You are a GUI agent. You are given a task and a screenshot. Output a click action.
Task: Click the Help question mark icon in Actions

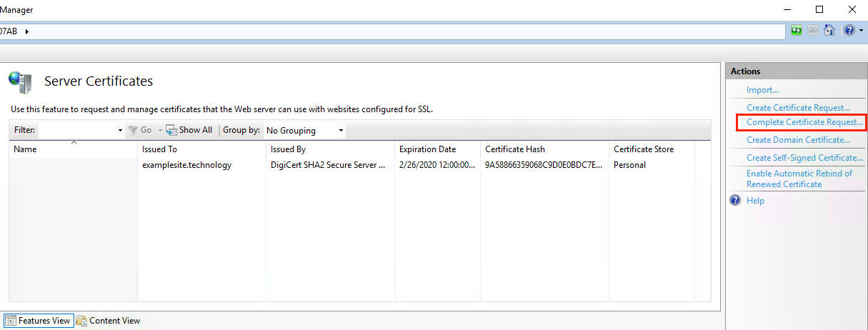point(735,201)
